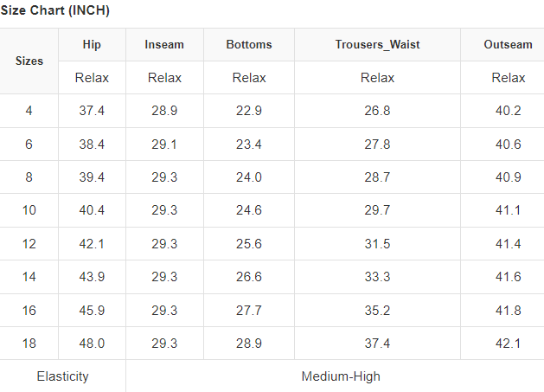Select the size 12 row label
544x392 pixels.
tap(29, 244)
